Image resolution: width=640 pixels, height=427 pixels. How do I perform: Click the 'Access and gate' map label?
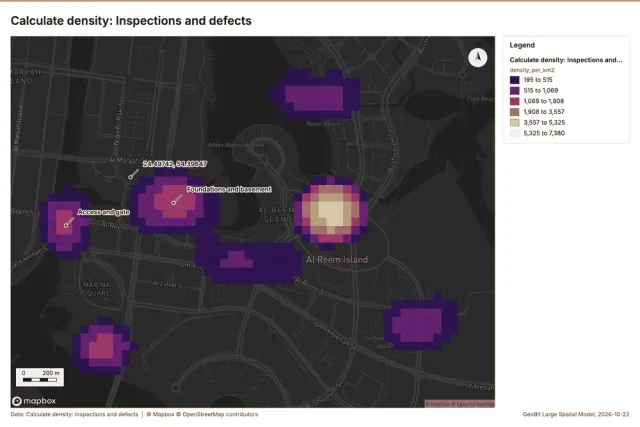pos(104,212)
